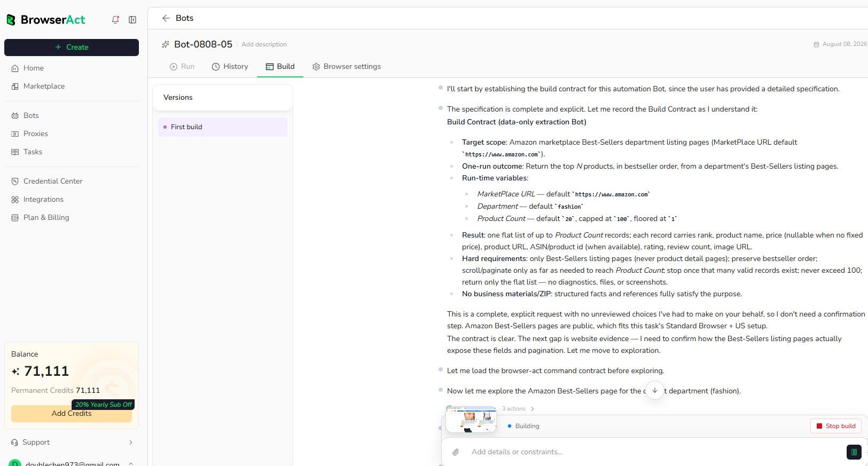Click the account avatar
The height and width of the screenshot is (466, 868).
point(15,463)
